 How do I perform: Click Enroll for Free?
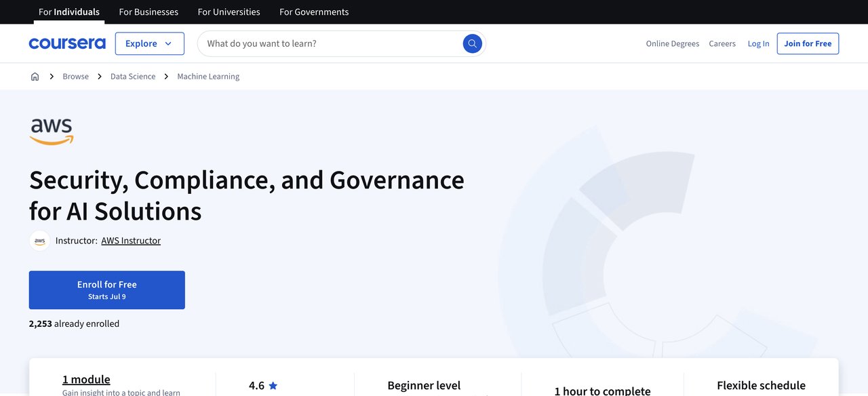[106, 289]
